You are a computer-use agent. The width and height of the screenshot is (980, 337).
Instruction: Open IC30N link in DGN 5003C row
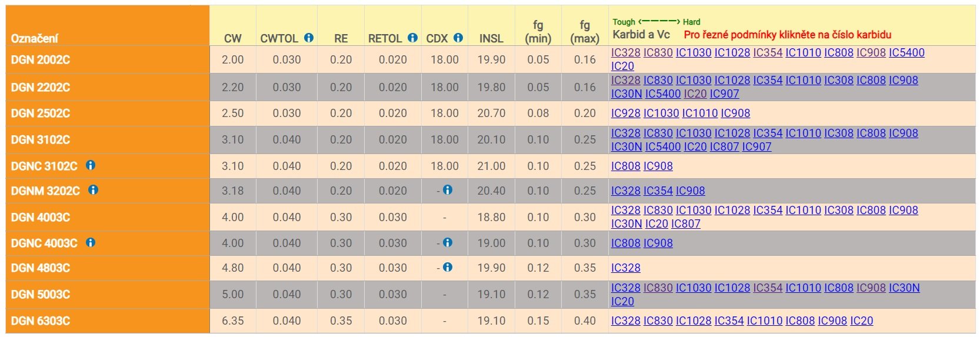coord(904,288)
